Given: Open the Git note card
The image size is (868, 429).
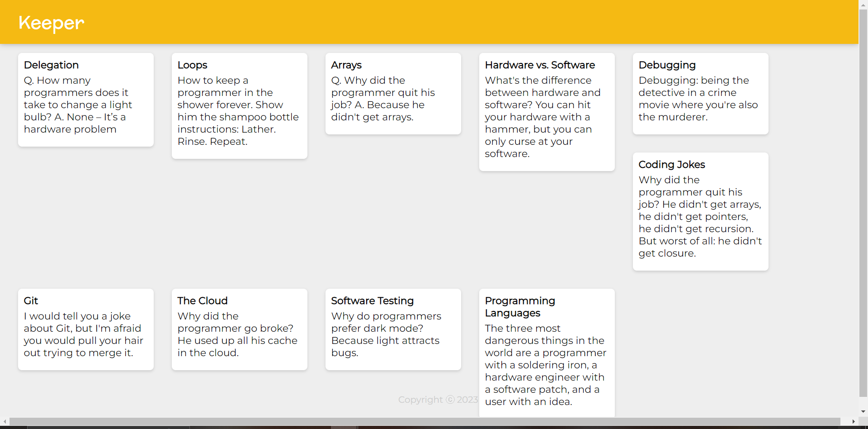Looking at the screenshot, I should pos(86,329).
